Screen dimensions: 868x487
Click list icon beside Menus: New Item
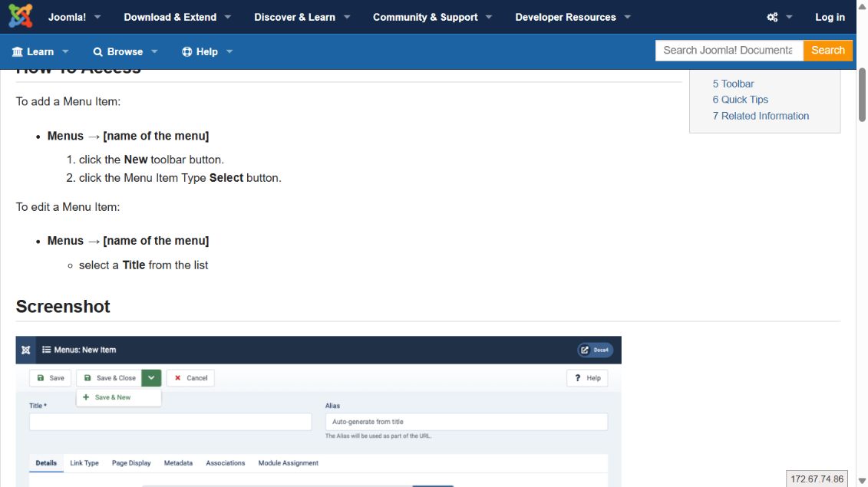(x=47, y=350)
